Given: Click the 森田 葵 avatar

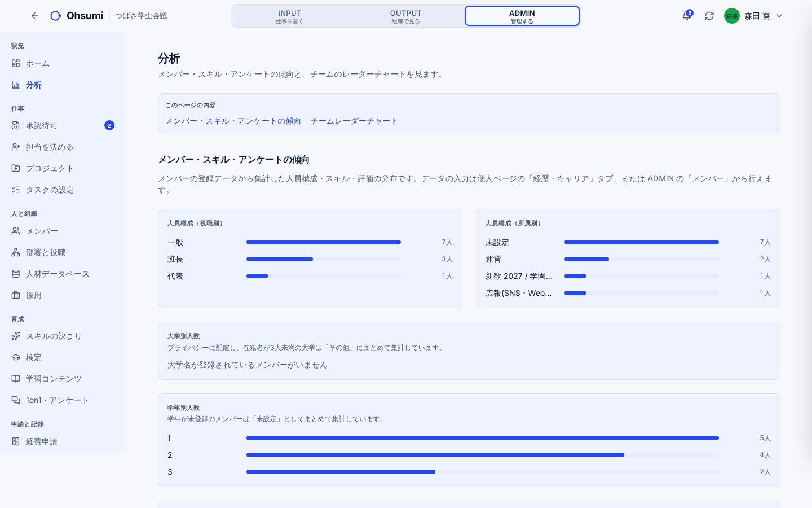Looking at the screenshot, I should 732,16.
